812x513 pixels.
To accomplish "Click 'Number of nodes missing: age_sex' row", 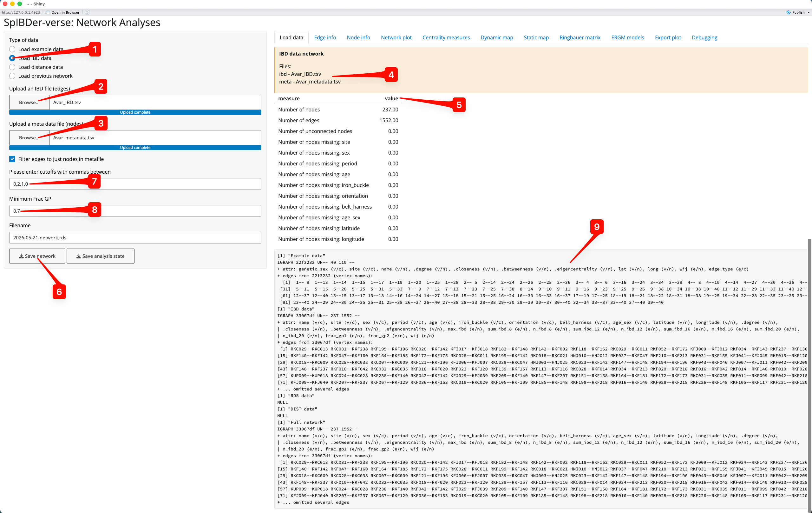I will [338, 217].
